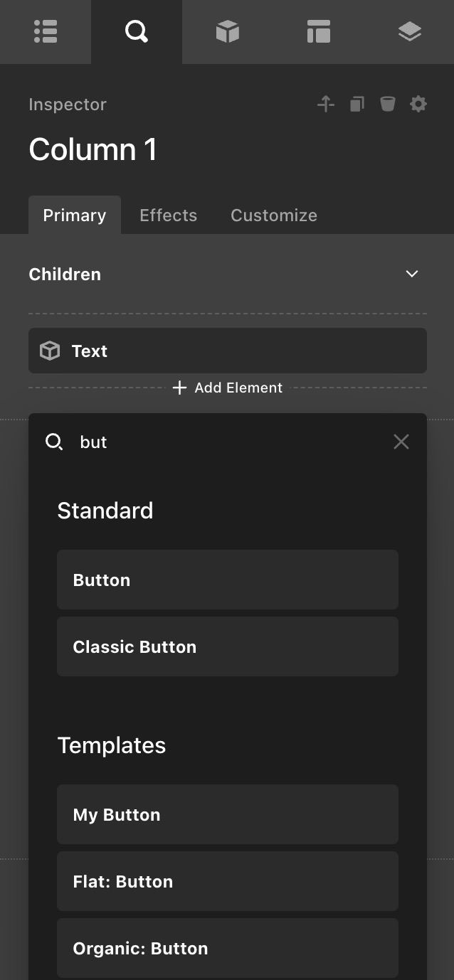The width and height of the screenshot is (454, 980).
Task: Open the Customize tab
Action: click(x=274, y=215)
